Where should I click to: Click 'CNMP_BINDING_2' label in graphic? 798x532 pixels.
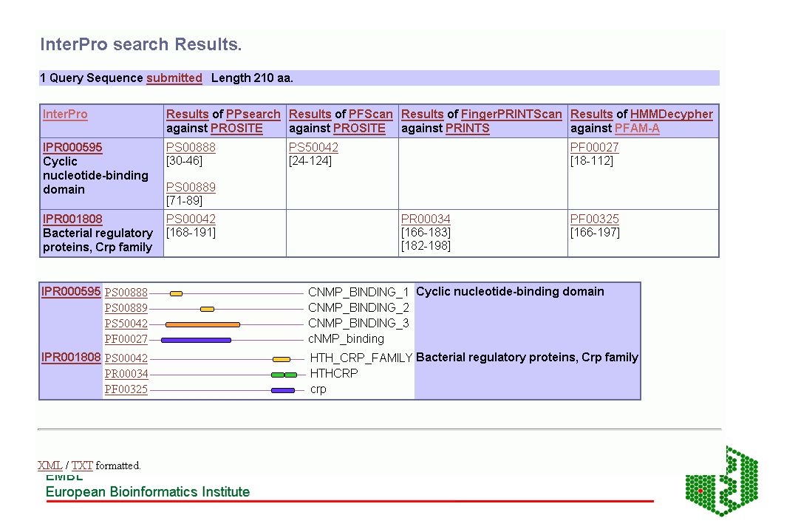pyautogui.click(x=358, y=307)
